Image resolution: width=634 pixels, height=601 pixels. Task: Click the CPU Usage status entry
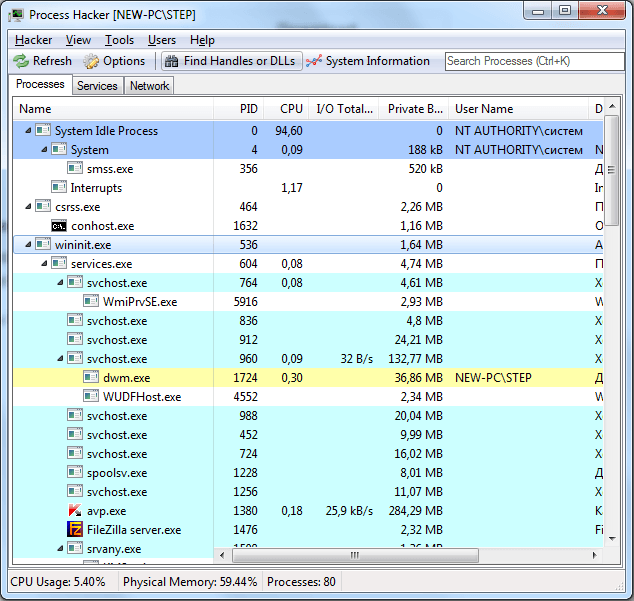point(58,582)
